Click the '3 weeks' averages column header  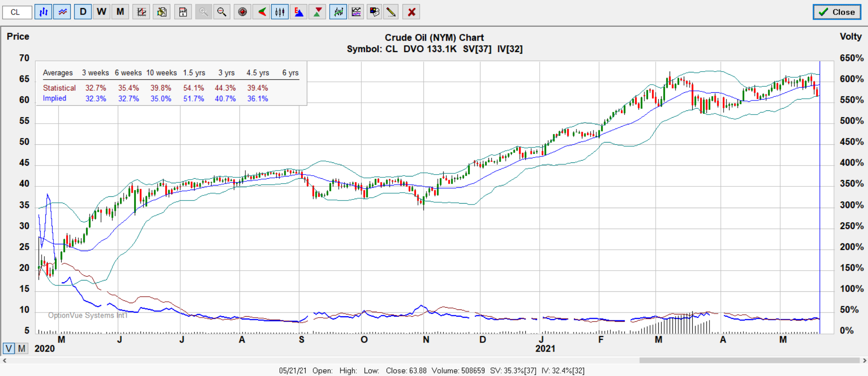96,73
